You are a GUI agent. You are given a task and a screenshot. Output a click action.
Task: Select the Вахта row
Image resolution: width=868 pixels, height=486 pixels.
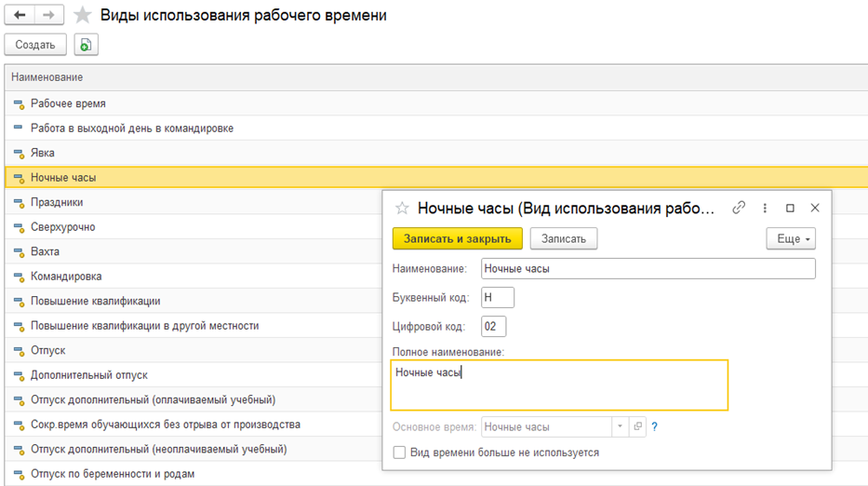(x=194, y=251)
